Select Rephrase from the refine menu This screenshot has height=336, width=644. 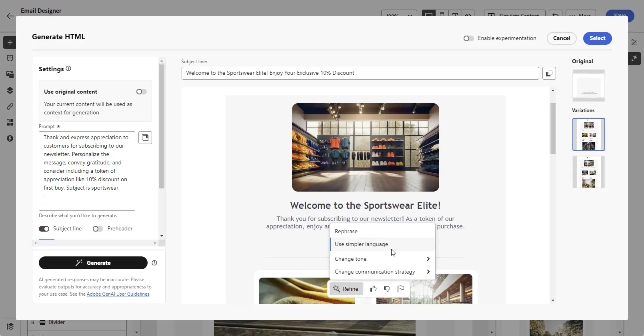(382, 231)
